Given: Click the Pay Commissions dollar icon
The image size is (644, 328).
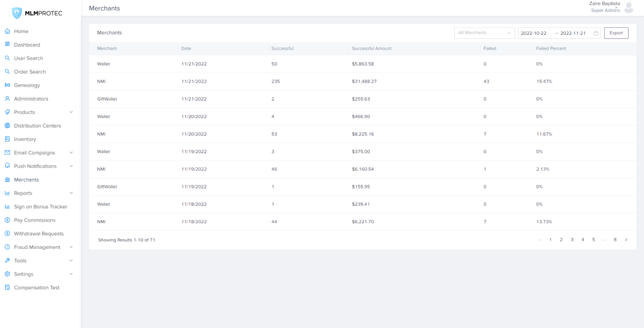Looking at the screenshot, I should coord(7,220).
